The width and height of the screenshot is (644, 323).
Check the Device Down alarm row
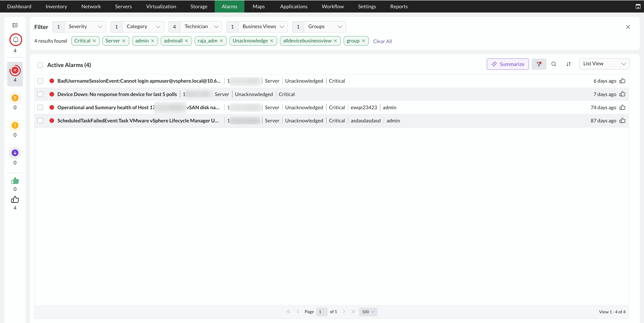[40, 94]
